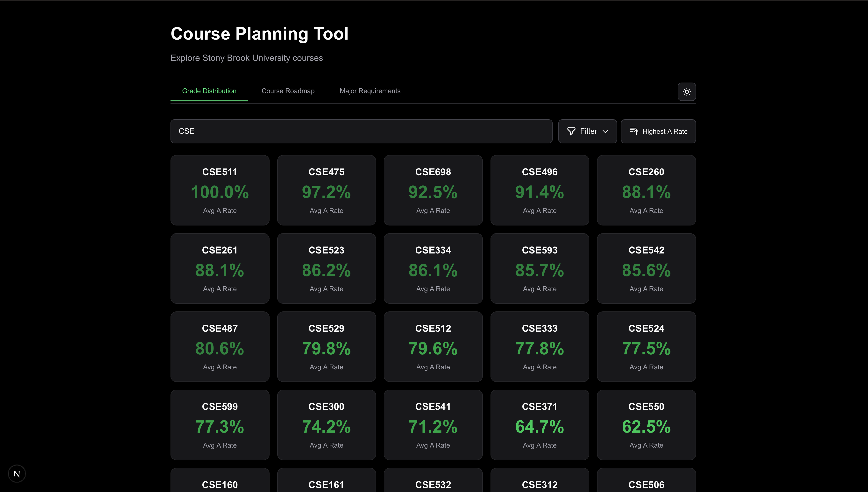Select the Grade Distribution tab

click(x=209, y=91)
